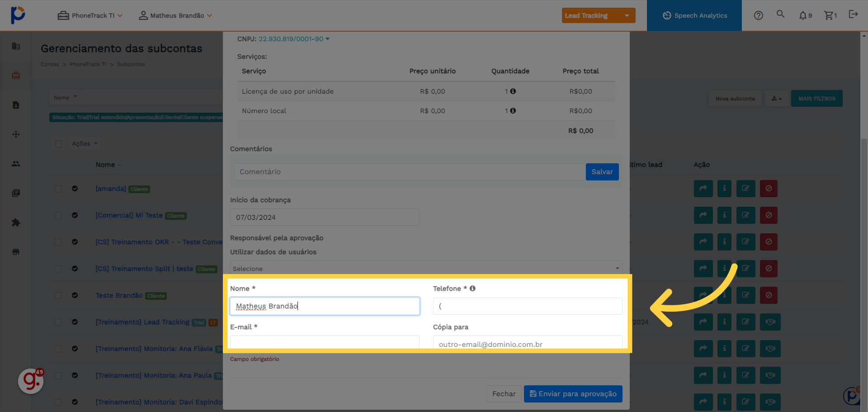The image size is (868, 412).
Task: Check the box for Monitoria: Ana Flávia row
Action: (x=58, y=349)
